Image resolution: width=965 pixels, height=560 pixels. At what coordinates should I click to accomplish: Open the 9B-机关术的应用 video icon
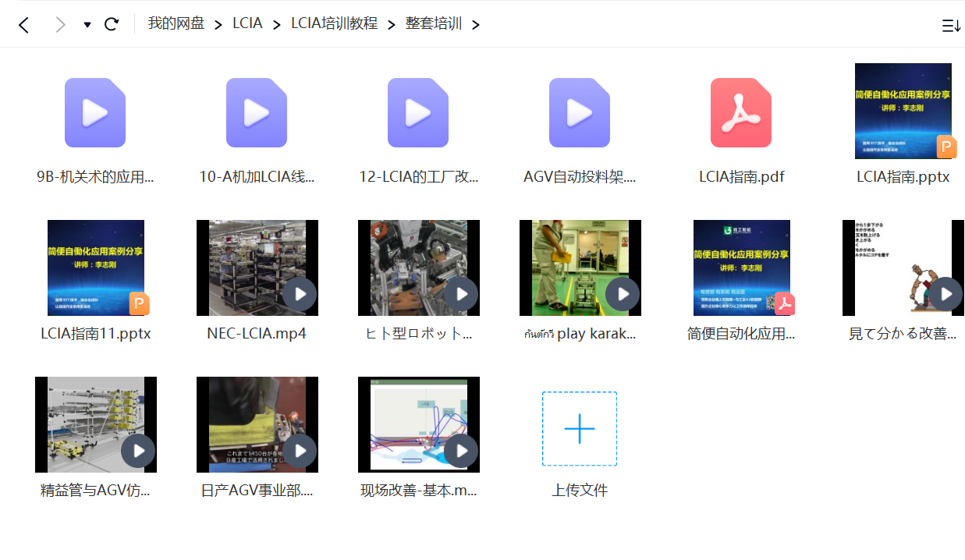point(95,112)
